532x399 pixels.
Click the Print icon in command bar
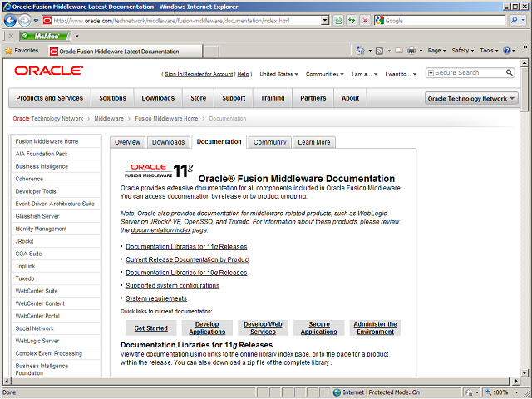coord(411,51)
